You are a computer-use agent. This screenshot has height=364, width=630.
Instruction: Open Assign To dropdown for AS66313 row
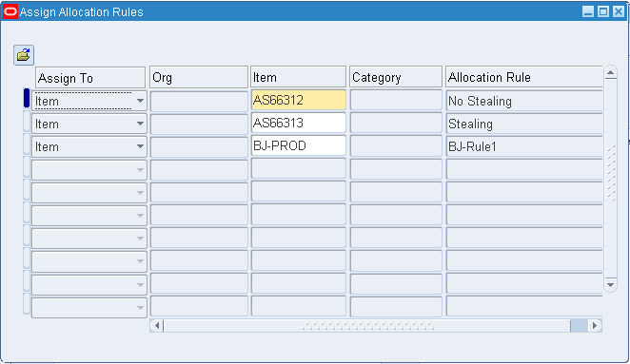click(x=140, y=124)
